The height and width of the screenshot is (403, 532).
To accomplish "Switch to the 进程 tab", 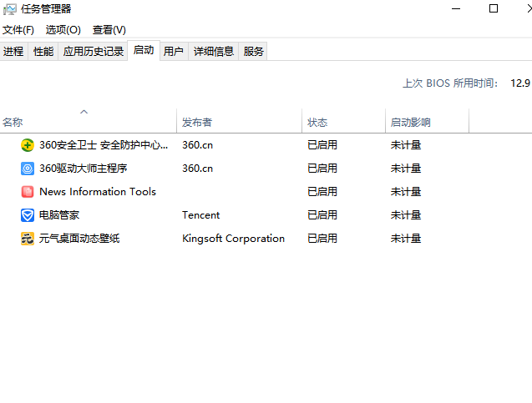I will (13, 52).
